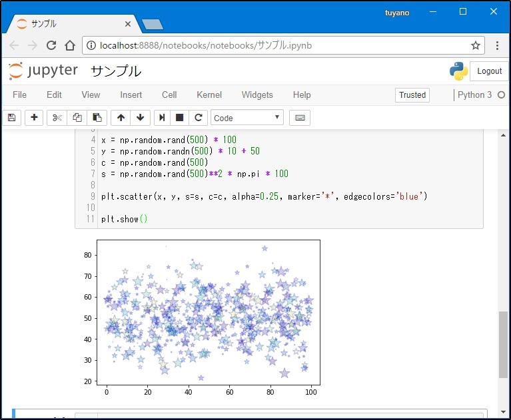Viewport: 511px width, 420px height.
Task: Open the Cell menu
Action: point(169,95)
